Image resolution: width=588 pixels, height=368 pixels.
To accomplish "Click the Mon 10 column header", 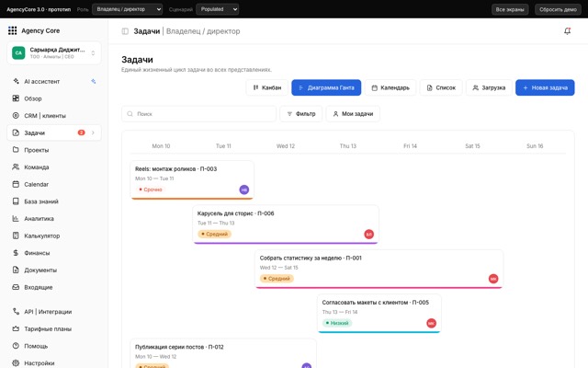I will pyautogui.click(x=161, y=146).
